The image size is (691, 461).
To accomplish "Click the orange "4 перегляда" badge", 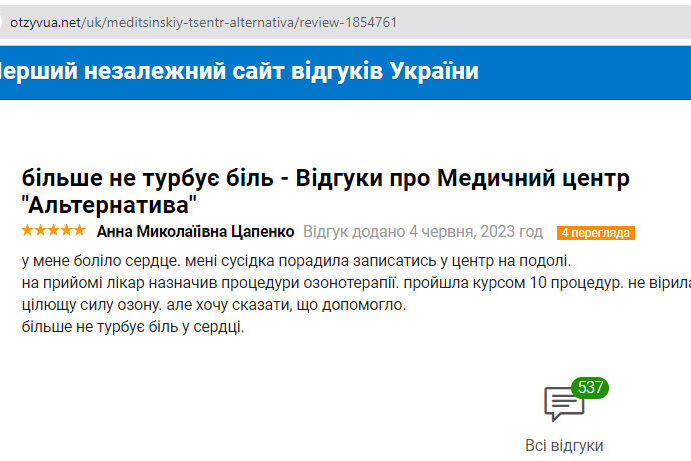I will (596, 233).
